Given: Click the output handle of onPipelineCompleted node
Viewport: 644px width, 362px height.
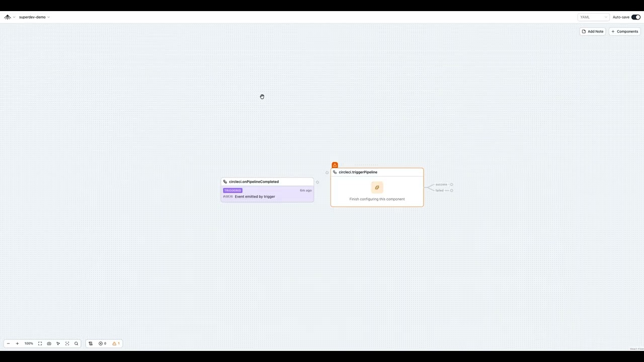Looking at the screenshot, I should [317, 182].
